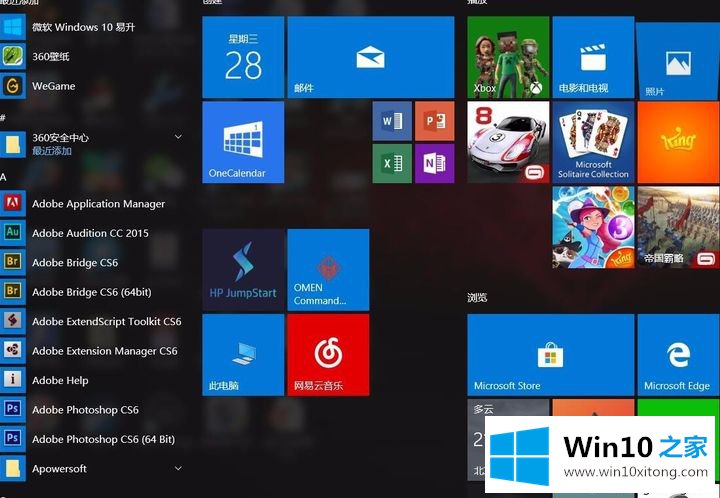Launch the Microsoft Edge tile
Screen dimensions: 720x498
click(x=679, y=355)
